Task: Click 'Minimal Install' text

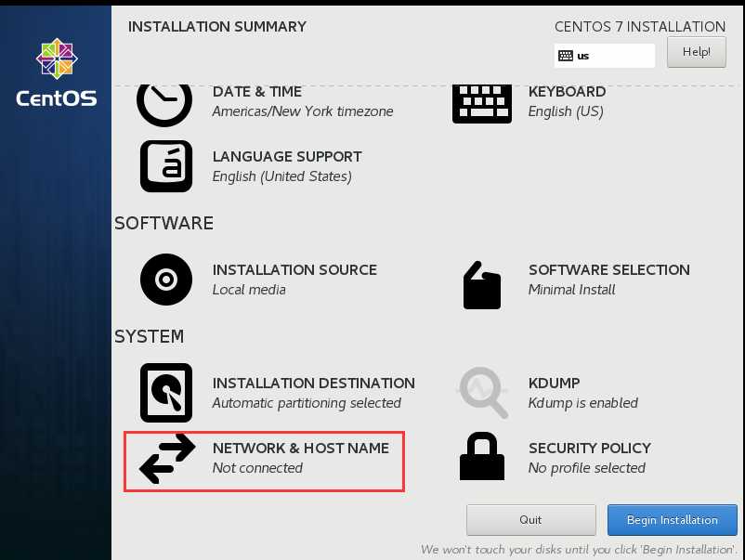Action: 571,290
